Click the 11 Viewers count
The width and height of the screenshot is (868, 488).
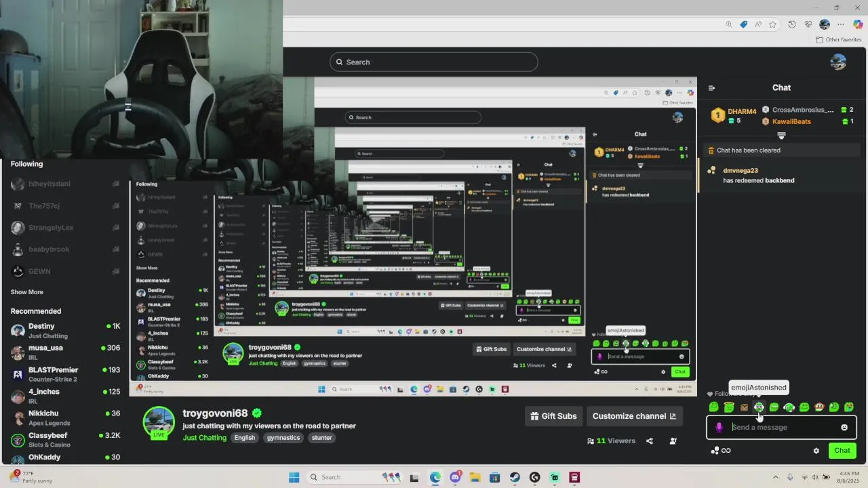[x=611, y=441]
